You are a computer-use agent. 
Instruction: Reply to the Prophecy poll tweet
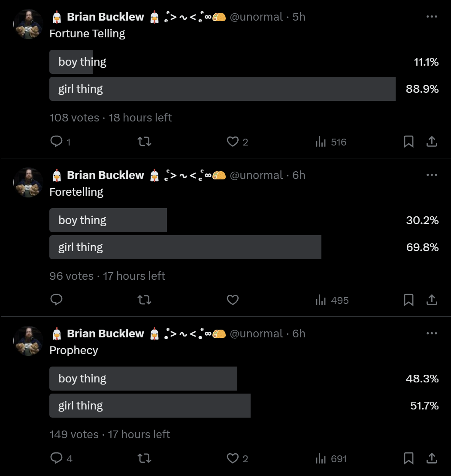pos(57,458)
